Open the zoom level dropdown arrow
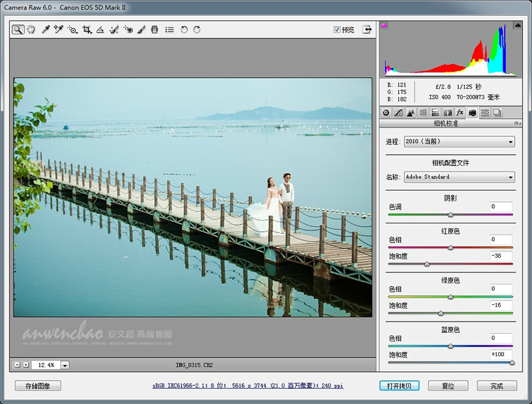Viewport: 532px width, 404px height. click(x=65, y=365)
